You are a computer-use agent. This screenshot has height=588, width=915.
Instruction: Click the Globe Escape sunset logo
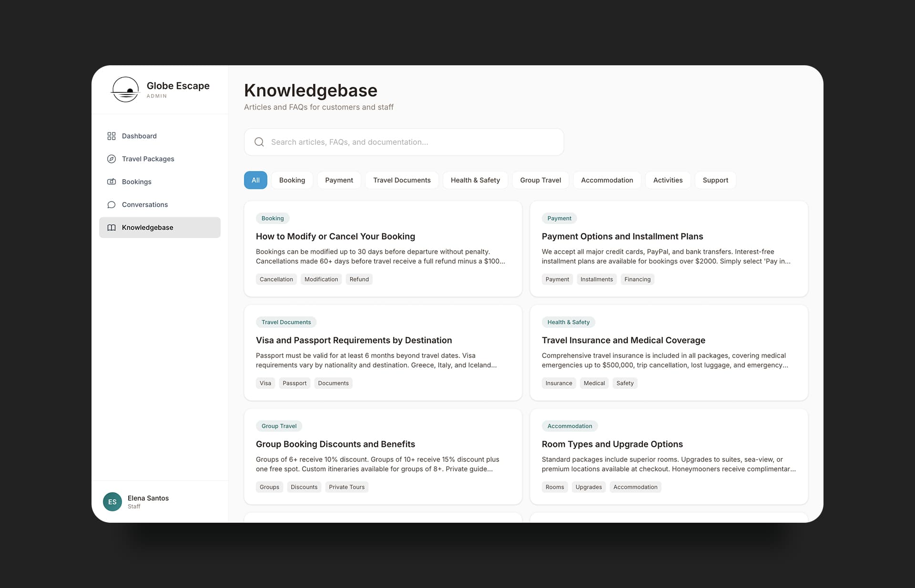[x=125, y=89]
